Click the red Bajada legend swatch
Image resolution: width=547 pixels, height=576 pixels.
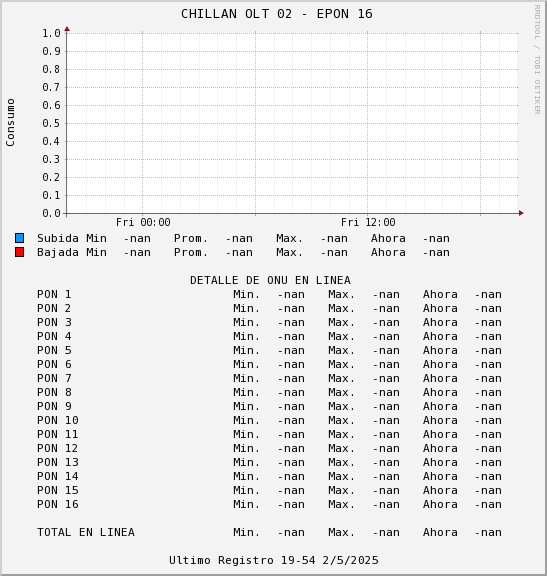click(x=19, y=252)
